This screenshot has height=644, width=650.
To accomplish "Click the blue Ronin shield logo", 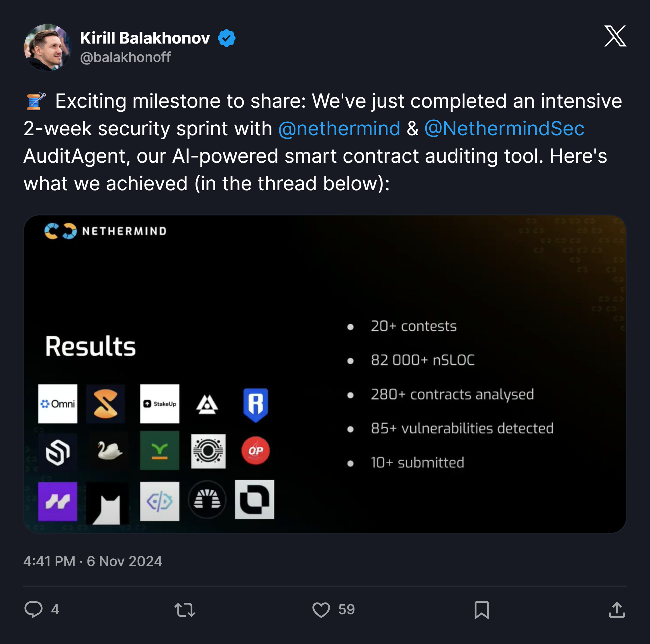I will pos(255,405).
